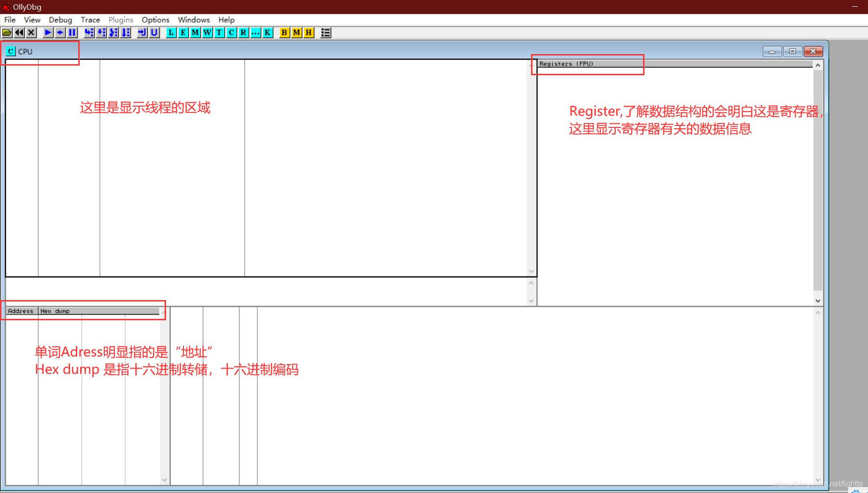Click the Trace over icon
Image resolution: width=868 pixels, height=493 pixels.
tap(126, 33)
